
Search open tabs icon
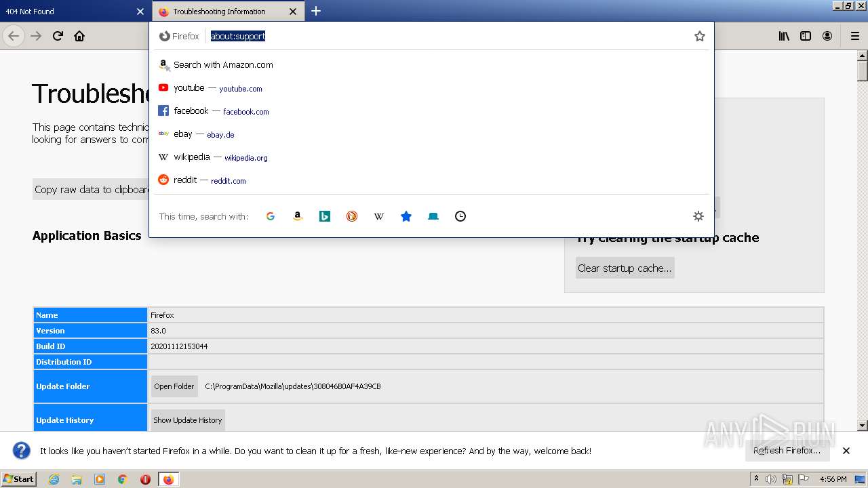coord(433,216)
